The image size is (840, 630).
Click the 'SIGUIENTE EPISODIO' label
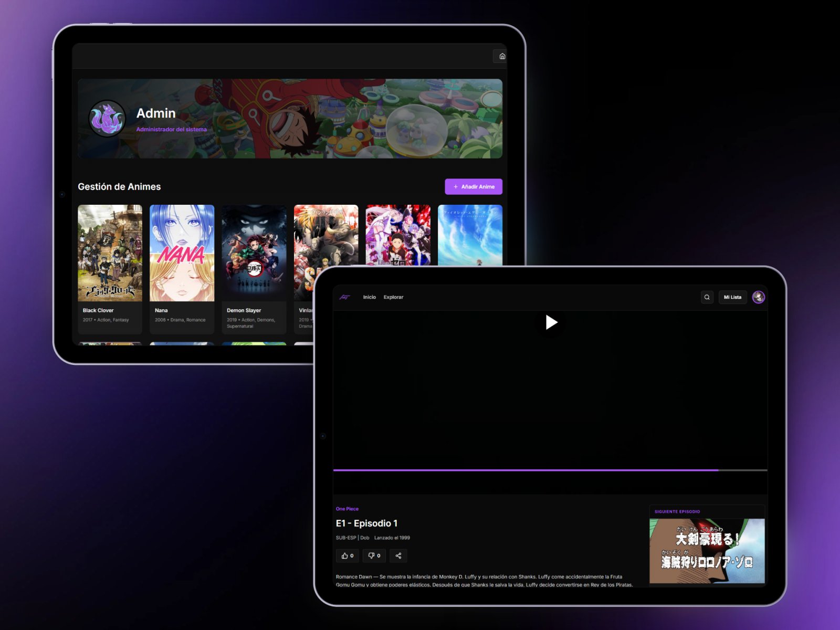click(677, 511)
